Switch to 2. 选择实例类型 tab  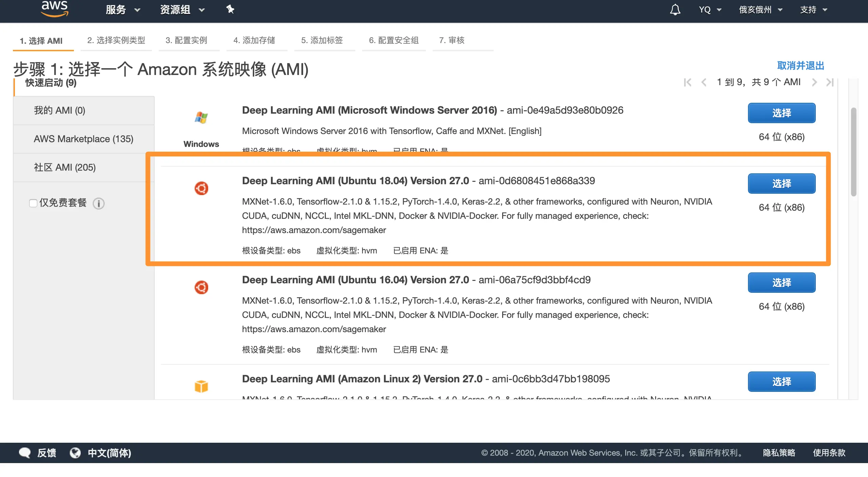click(x=116, y=40)
